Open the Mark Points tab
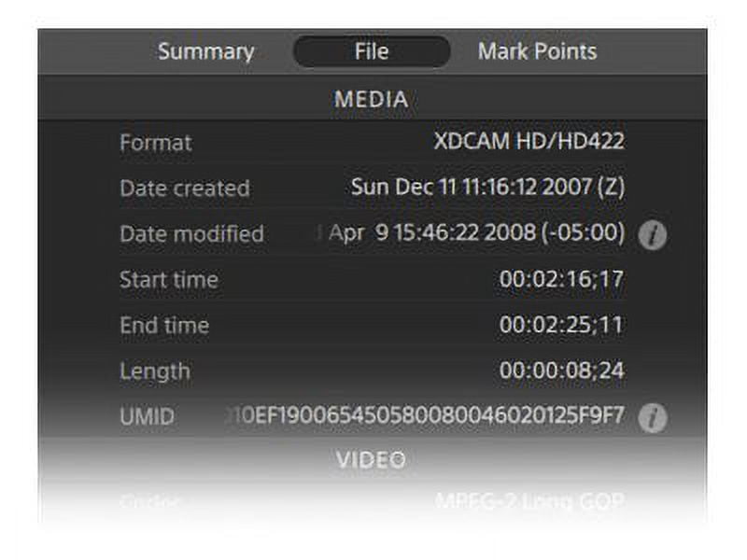This screenshot has height=560, width=747. point(537,51)
